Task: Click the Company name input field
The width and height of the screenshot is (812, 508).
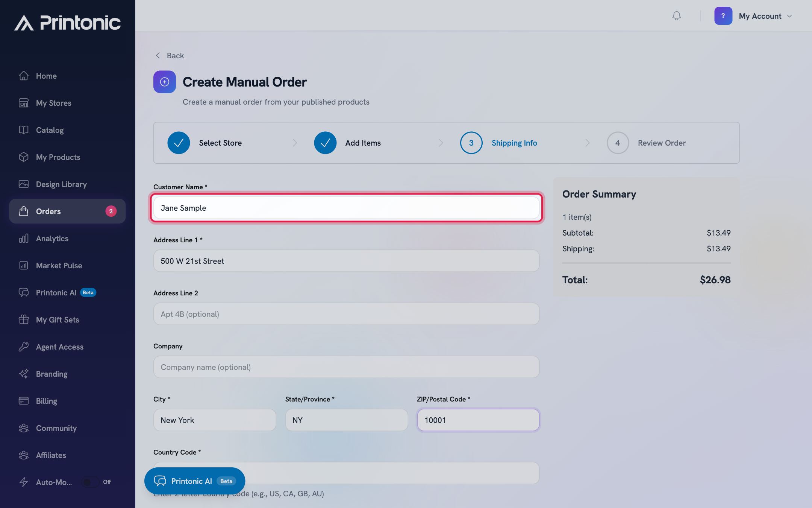Action: [346, 367]
